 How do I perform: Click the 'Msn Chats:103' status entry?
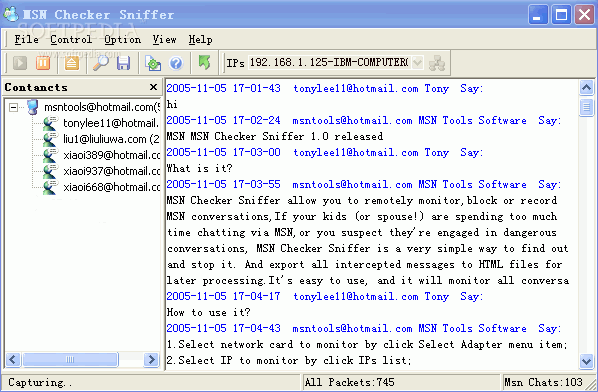click(543, 382)
